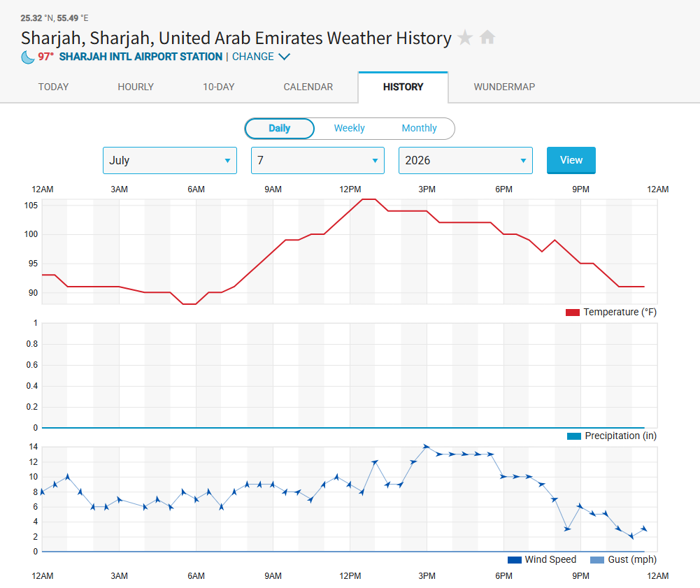Screen dimensions: 700x588
Task: Open the CHANGE station link
Action: coord(252,57)
